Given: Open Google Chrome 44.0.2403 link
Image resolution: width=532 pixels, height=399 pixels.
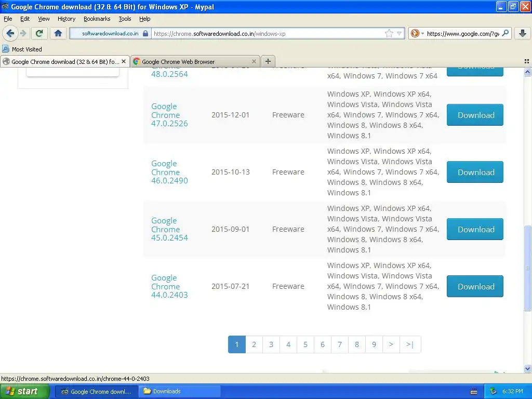Looking at the screenshot, I should [169, 286].
